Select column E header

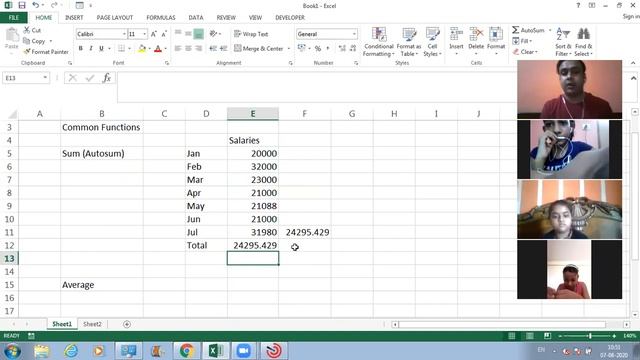click(x=253, y=114)
